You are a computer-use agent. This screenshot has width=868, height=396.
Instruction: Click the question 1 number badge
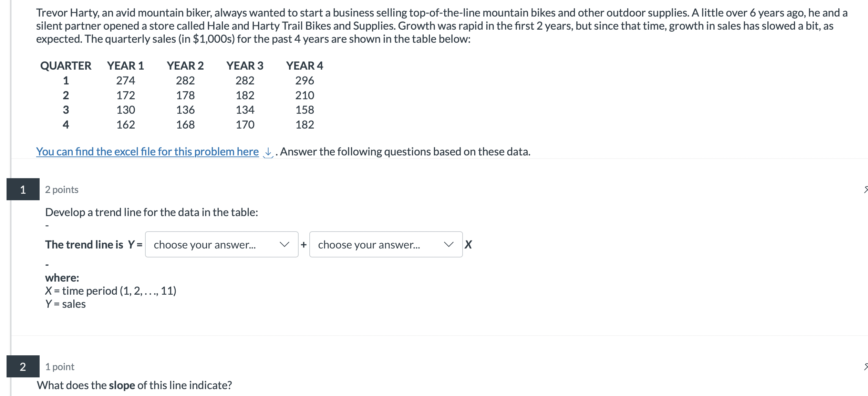click(x=23, y=189)
